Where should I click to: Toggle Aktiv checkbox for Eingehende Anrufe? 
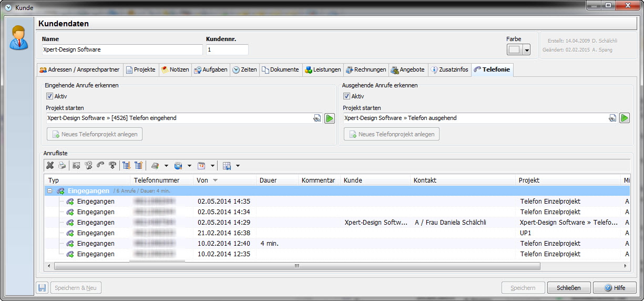[49, 96]
